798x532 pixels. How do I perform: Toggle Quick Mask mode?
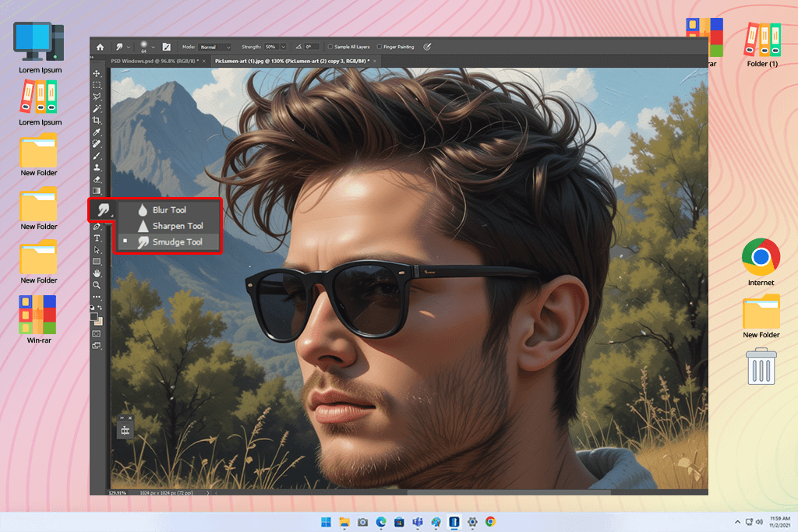pyautogui.click(x=97, y=333)
